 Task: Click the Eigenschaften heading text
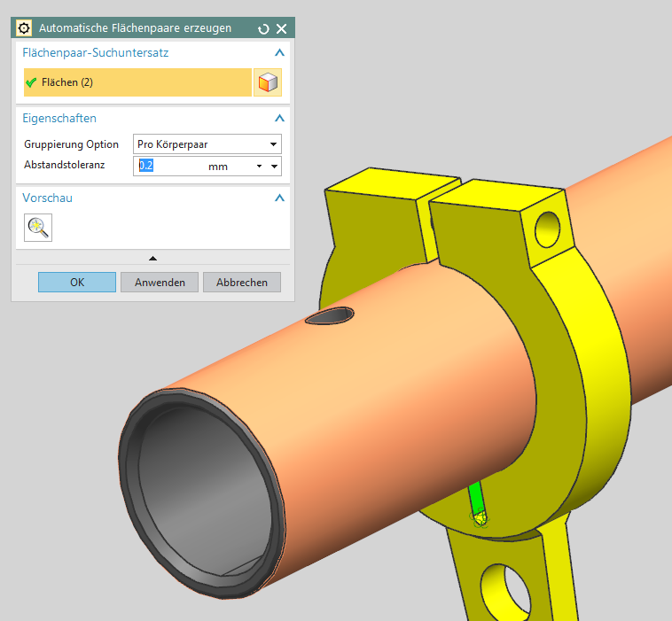pyautogui.click(x=59, y=118)
